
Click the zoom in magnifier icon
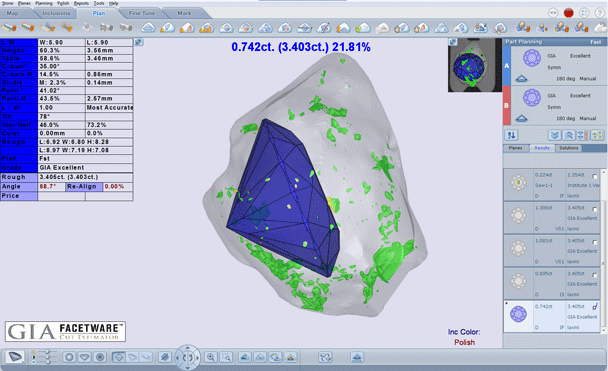click(x=211, y=357)
